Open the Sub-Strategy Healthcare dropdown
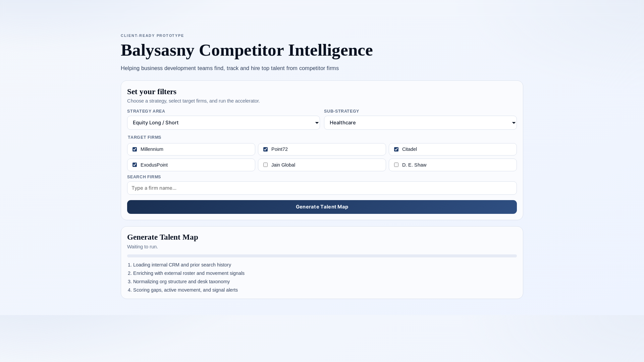The width and height of the screenshot is (644, 362). tap(420, 123)
